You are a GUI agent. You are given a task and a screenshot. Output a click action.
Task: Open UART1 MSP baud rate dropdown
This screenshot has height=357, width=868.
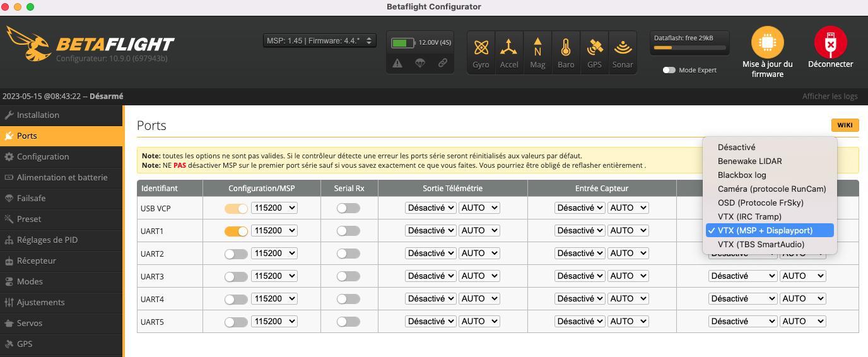274,230
